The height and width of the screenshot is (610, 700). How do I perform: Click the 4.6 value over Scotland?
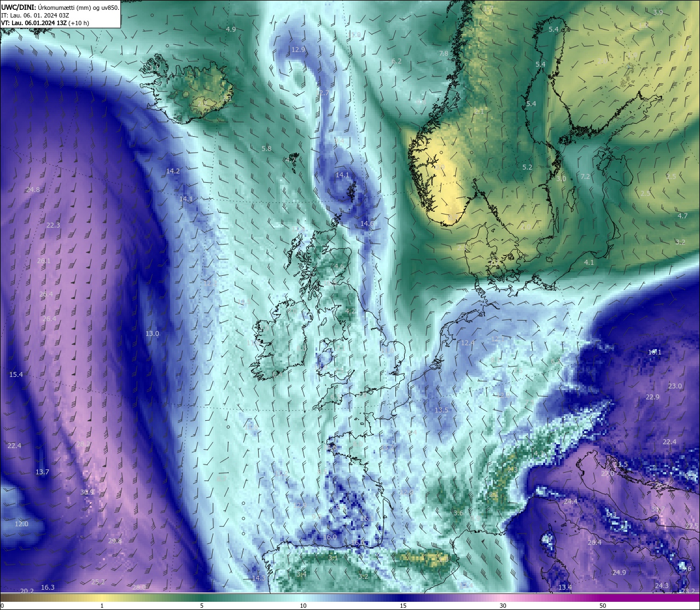click(339, 267)
